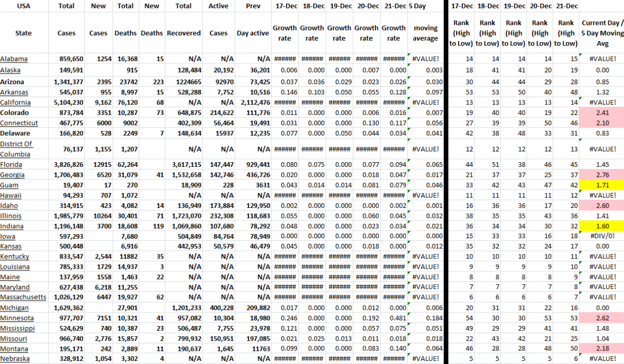Open the Kentucky state link

(x=15, y=256)
